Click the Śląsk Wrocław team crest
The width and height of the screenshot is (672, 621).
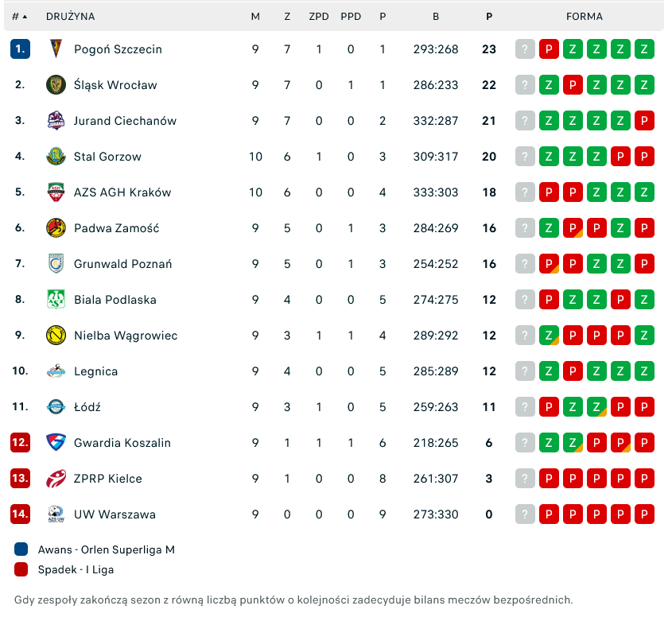click(x=56, y=85)
